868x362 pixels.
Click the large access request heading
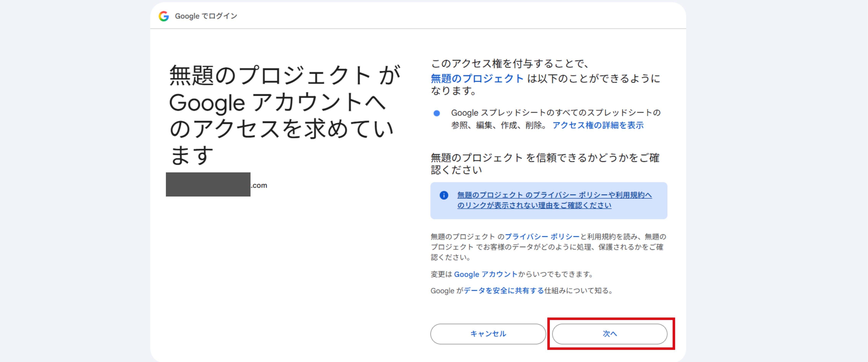point(284,115)
